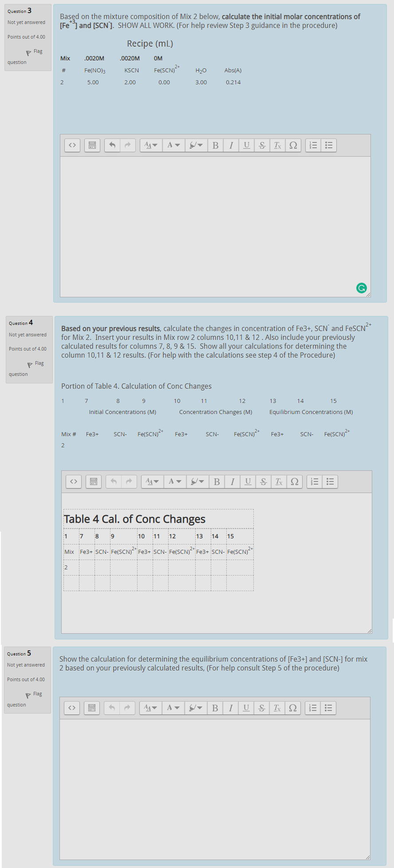Redo edit in Question 4 editor
Image resolution: width=394 pixels, height=868 pixels.
(x=129, y=481)
